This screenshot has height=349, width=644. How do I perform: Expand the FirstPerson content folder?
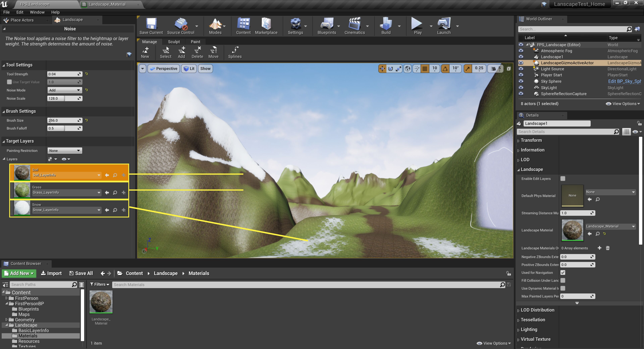(7, 298)
